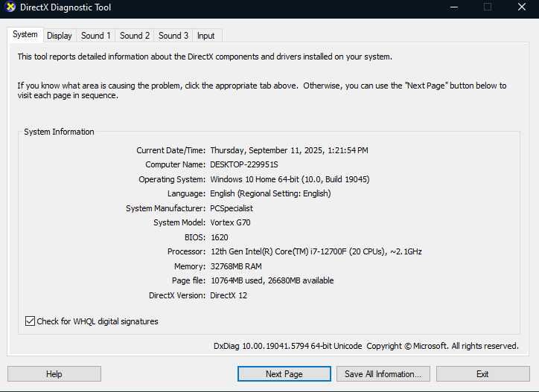Open the Sound 3 tab
The width and height of the screenshot is (539, 392).
click(x=173, y=36)
